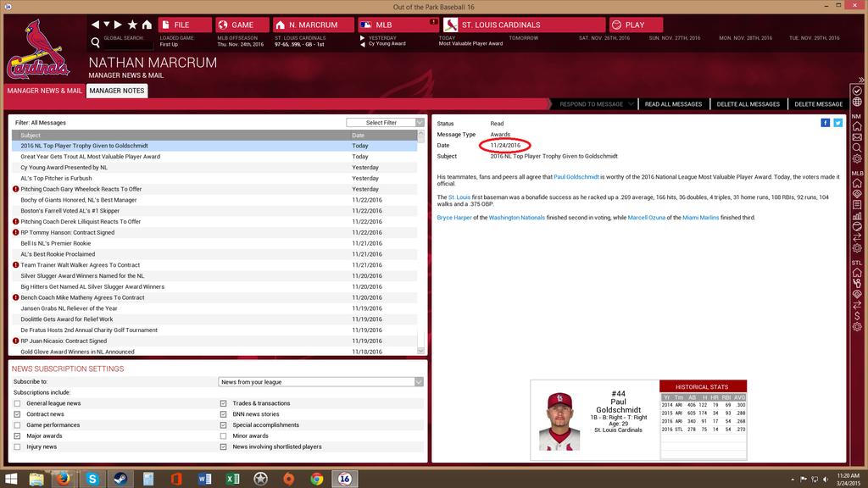The height and width of the screenshot is (488, 868).
Task: Uncheck Trades & transactions subscription
Action: click(224, 403)
